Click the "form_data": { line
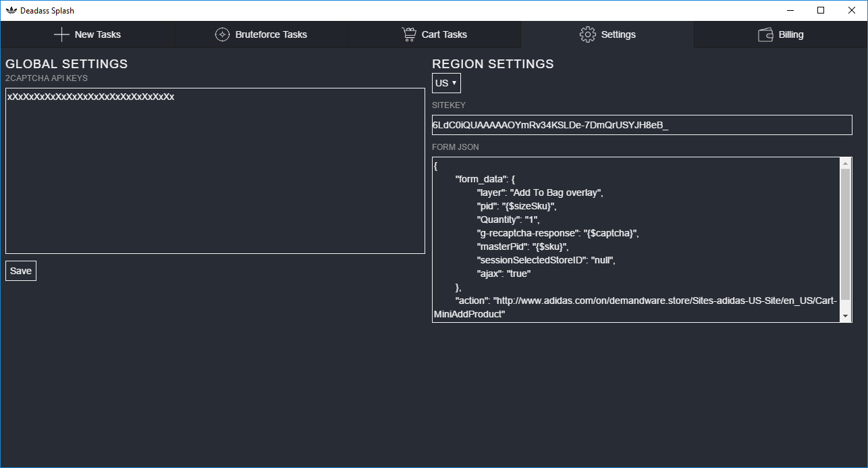Screen dimensions: 868x468 click(485, 179)
